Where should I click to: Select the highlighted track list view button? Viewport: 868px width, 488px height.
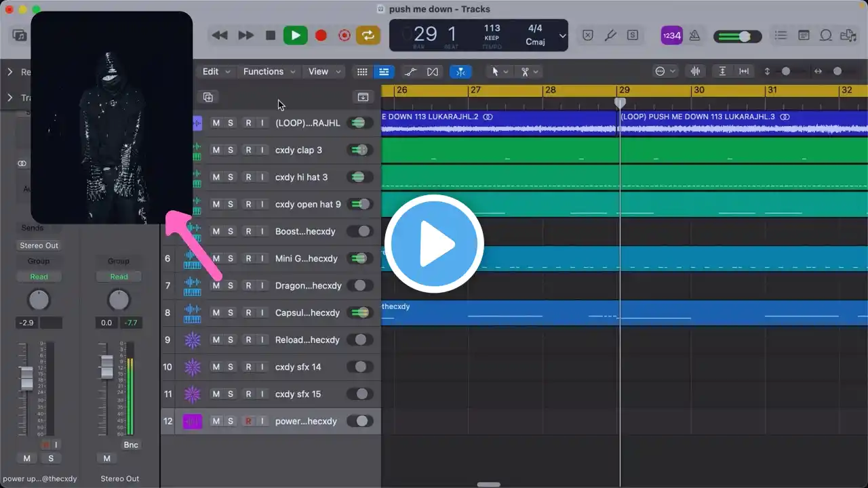click(384, 71)
